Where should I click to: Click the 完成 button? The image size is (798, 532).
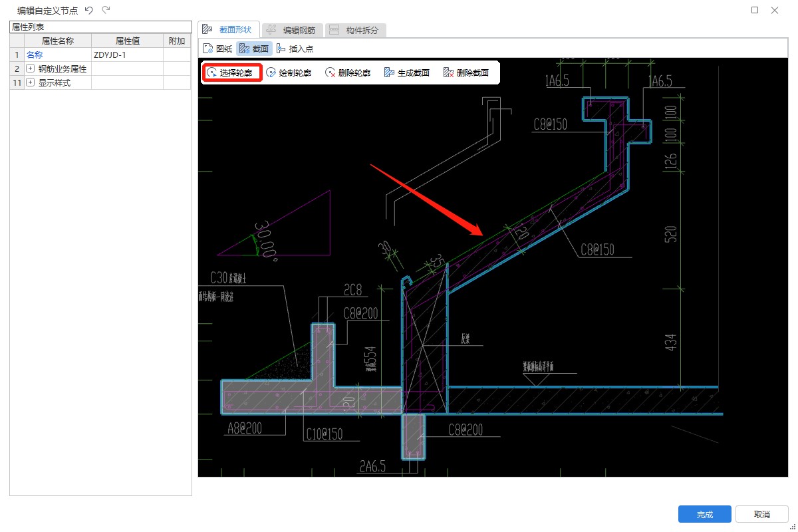tap(705, 514)
